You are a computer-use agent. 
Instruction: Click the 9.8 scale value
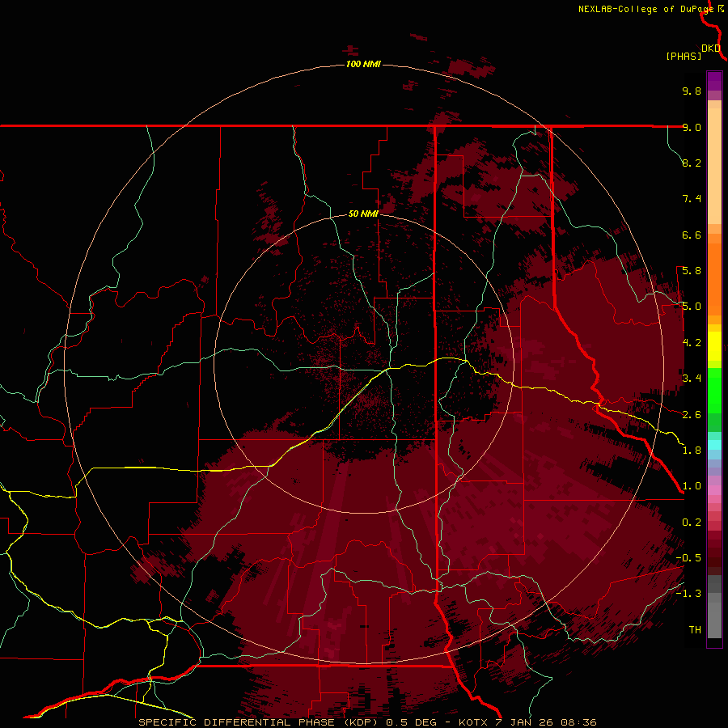coord(692,91)
